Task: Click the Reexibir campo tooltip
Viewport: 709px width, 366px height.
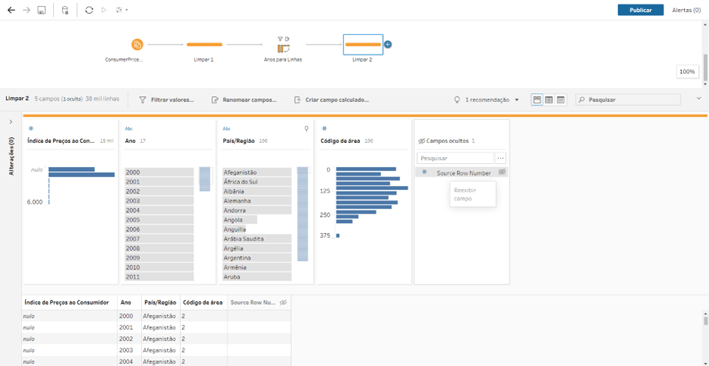Action: click(x=473, y=194)
